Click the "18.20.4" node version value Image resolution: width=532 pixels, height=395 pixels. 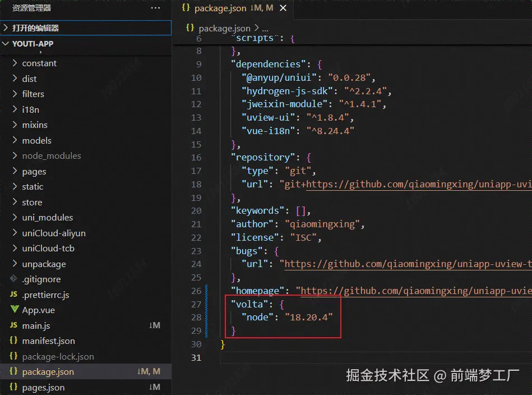point(309,317)
